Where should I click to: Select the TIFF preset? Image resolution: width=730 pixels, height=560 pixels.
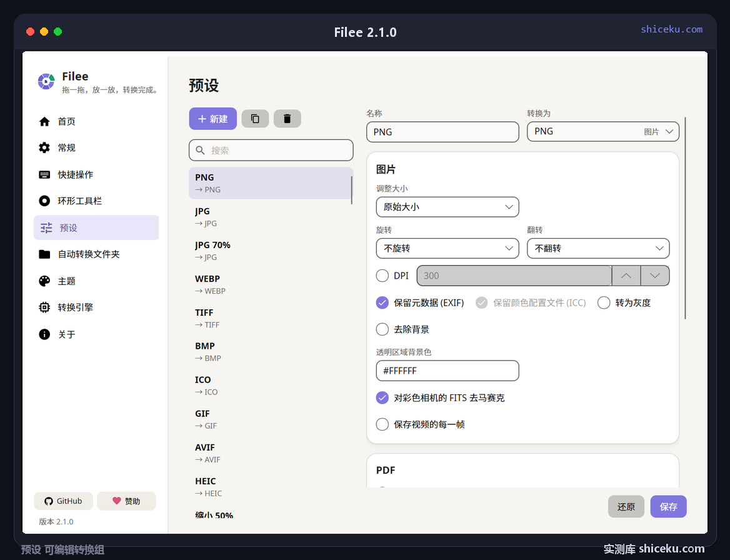[x=271, y=318]
